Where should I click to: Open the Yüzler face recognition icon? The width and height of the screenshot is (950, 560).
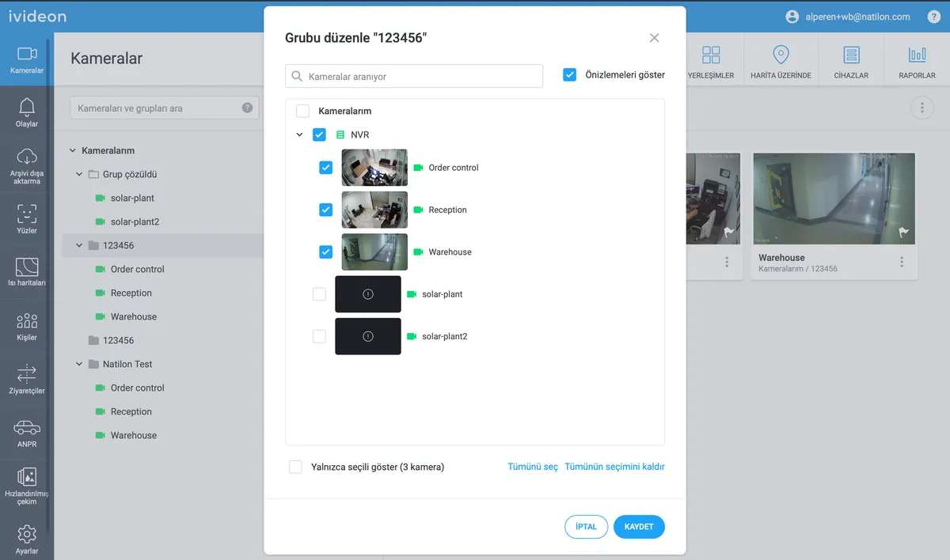click(x=27, y=214)
